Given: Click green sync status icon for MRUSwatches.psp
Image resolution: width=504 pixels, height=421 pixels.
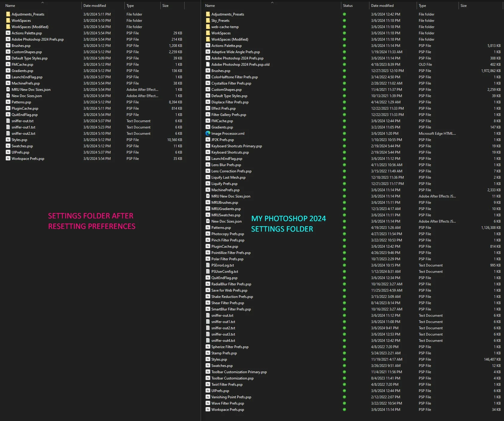Looking at the screenshot, I should [344, 215].
